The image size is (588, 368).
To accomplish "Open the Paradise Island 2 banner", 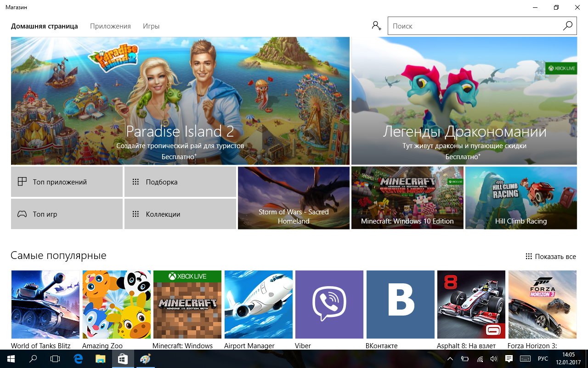I will pos(180,101).
